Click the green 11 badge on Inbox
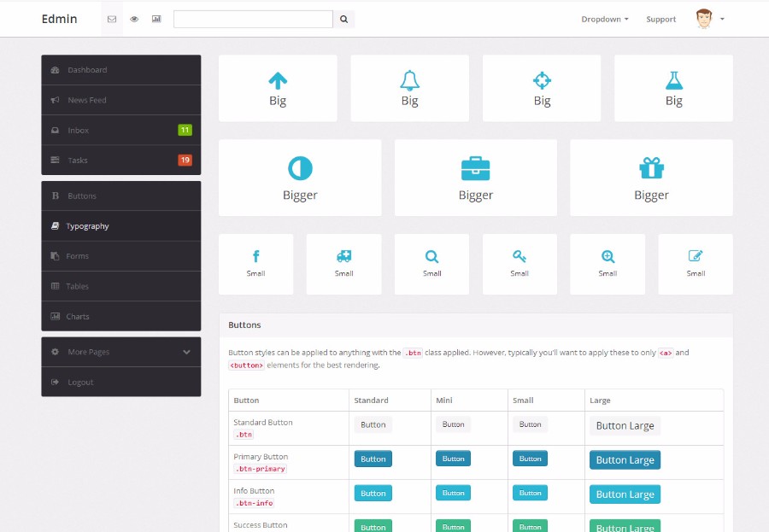 click(185, 130)
